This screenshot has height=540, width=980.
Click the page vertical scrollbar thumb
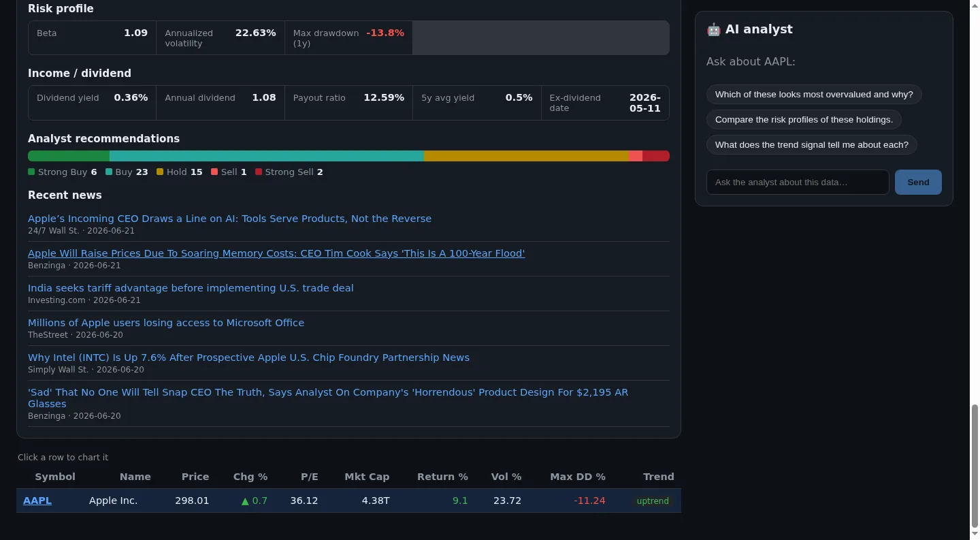coord(975,466)
